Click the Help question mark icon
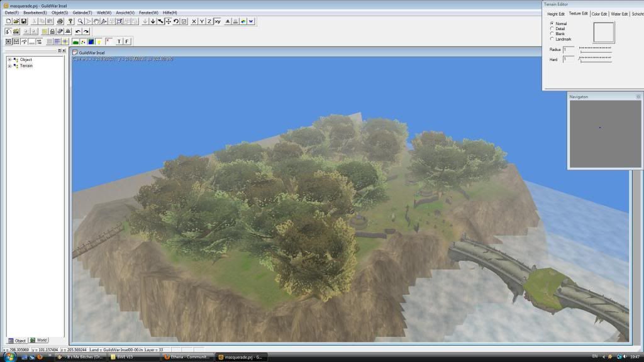 (70, 21)
